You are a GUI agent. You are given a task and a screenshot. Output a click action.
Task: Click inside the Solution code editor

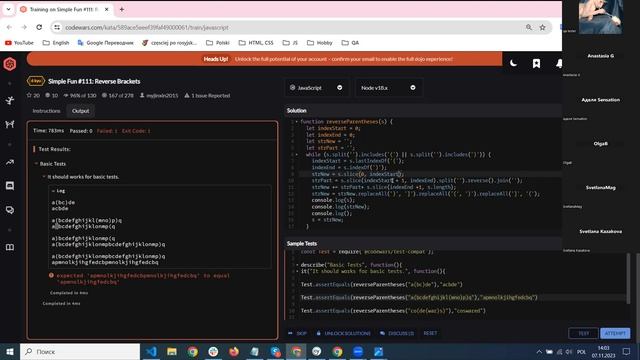[x=424, y=175]
